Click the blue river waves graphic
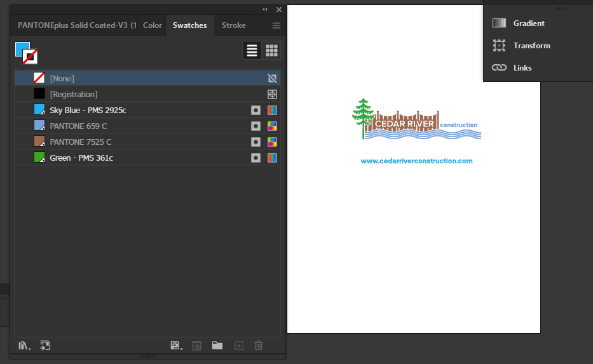 point(423,134)
